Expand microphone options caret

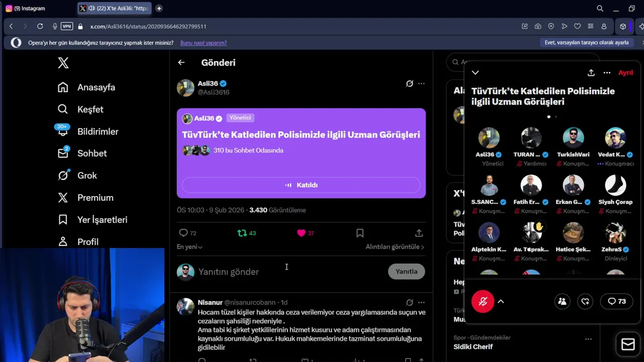coord(501,301)
